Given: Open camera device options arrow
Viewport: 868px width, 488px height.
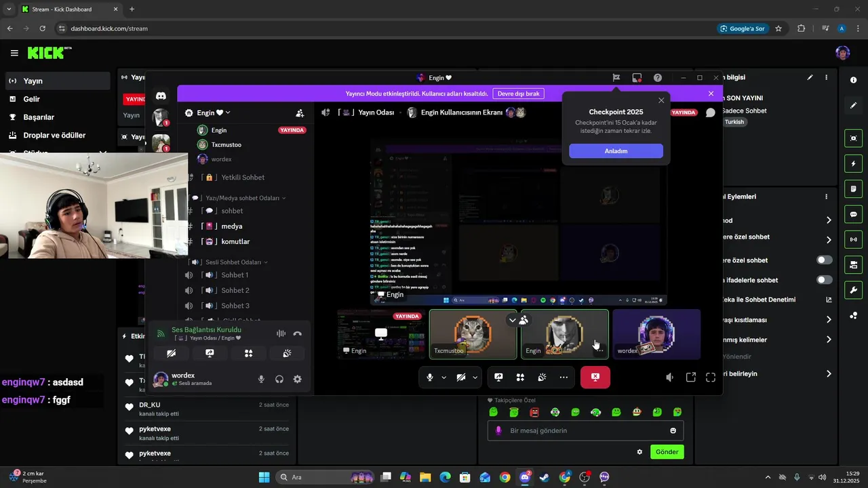Looking at the screenshot, I should 475,378.
